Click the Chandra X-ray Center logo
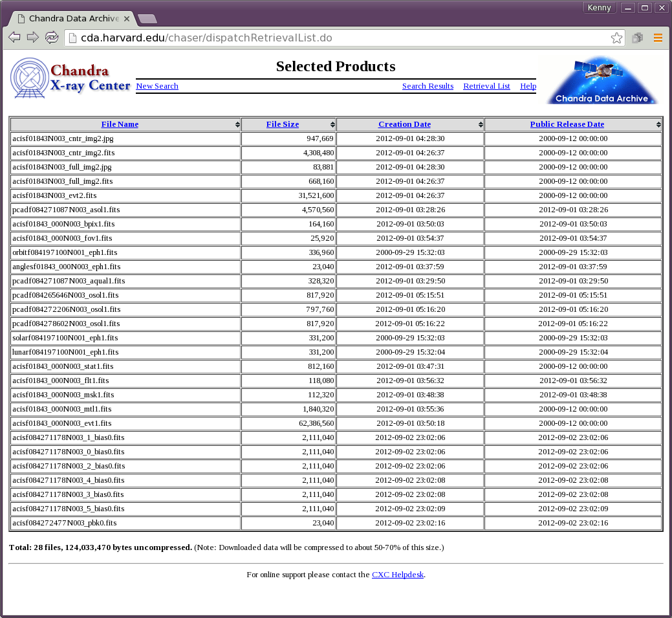This screenshot has width=672, height=618. coord(70,78)
